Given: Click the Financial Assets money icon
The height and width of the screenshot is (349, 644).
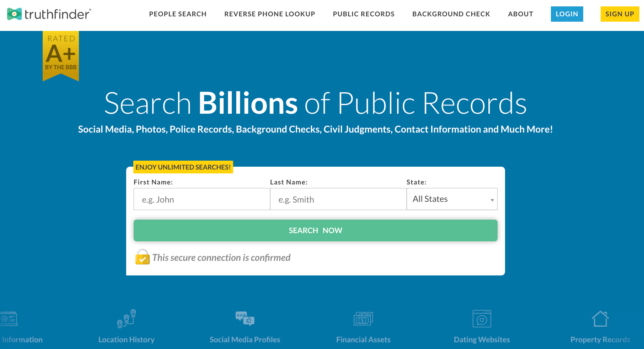Looking at the screenshot, I should coord(363,319).
